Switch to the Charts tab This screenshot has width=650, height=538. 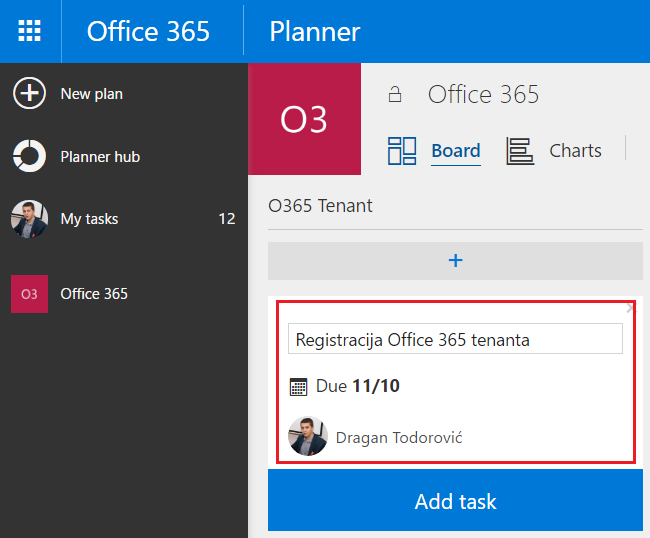pyautogui.click(x=575, y=151)
